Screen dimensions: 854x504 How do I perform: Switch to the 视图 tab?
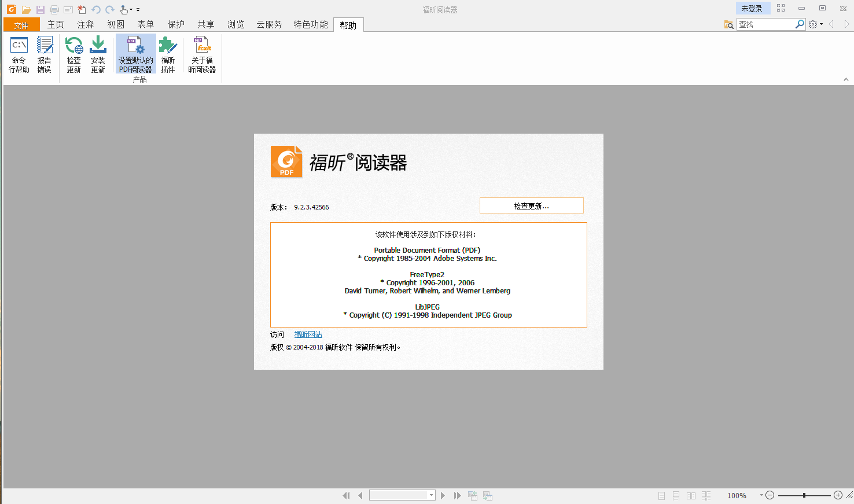click(x=116, y=24)
